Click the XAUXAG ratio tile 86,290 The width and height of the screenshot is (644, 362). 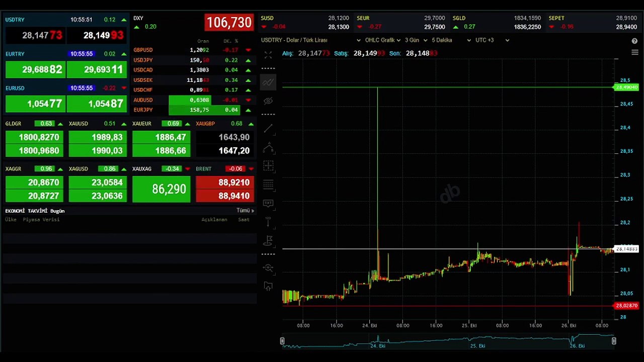pyautogui.click(x=162, y=189)
